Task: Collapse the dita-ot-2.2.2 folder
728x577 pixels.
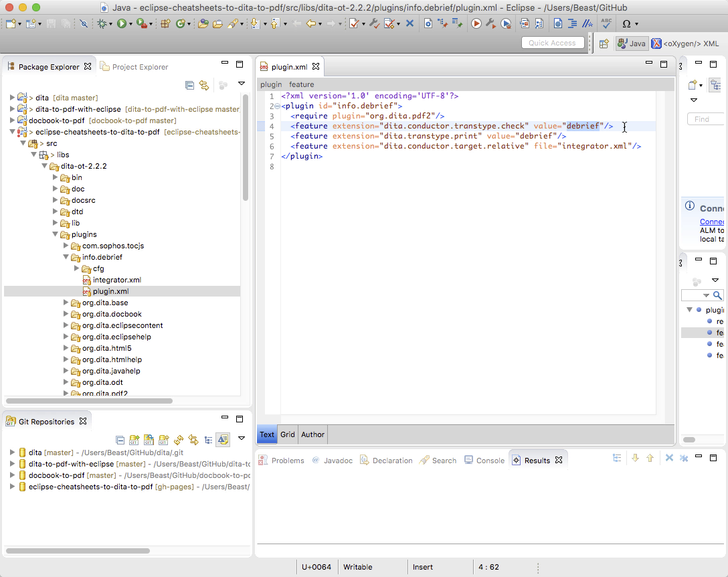Action: click(x=45, y=166)
